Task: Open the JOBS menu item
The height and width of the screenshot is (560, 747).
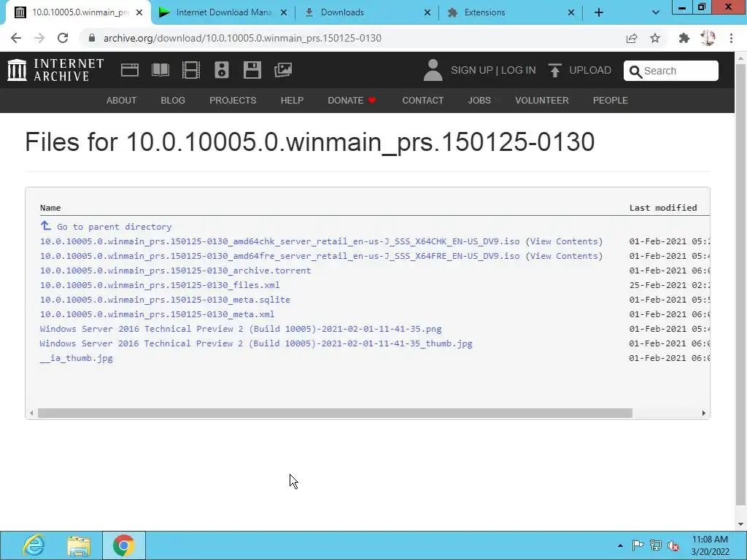Action: coord(479,101)
